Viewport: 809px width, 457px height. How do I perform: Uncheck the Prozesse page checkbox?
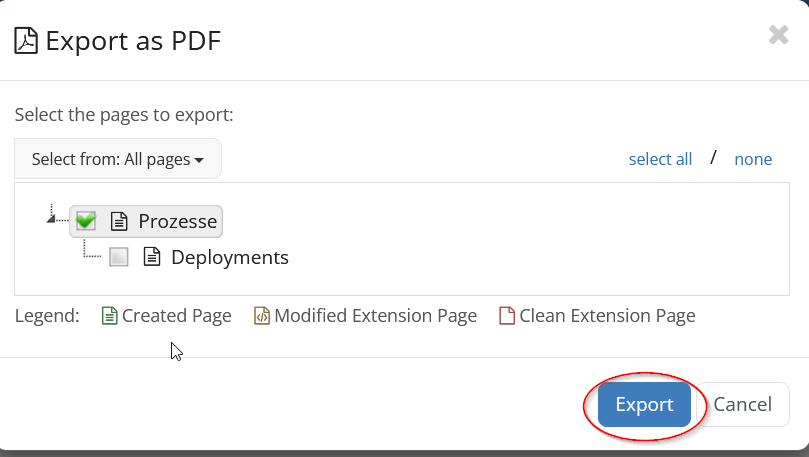(x=86, y=221)
